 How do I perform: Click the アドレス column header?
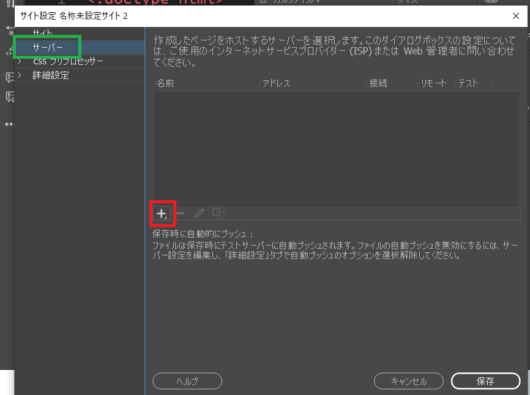pos(276,83)
